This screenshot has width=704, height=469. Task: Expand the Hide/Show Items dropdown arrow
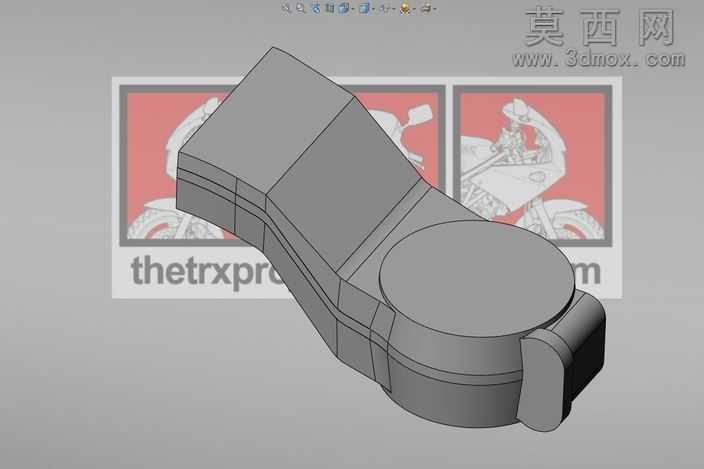[x=394, y=9]
